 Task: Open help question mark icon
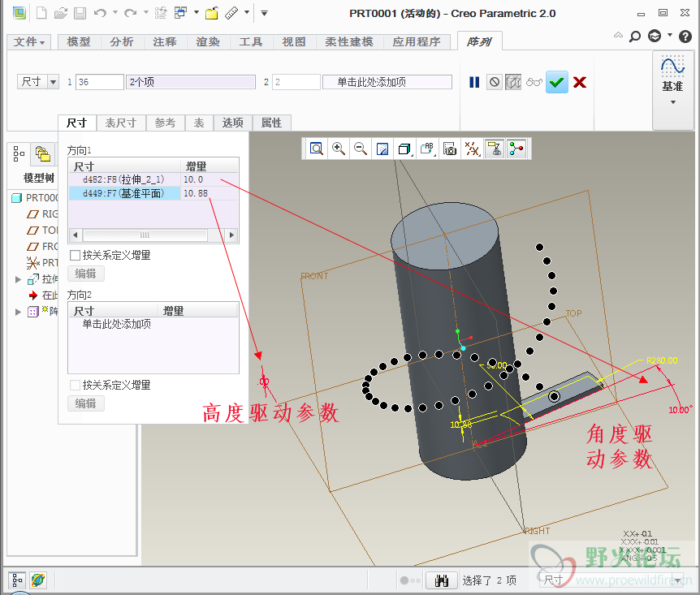pyautogui.click(x=685, y=37)
